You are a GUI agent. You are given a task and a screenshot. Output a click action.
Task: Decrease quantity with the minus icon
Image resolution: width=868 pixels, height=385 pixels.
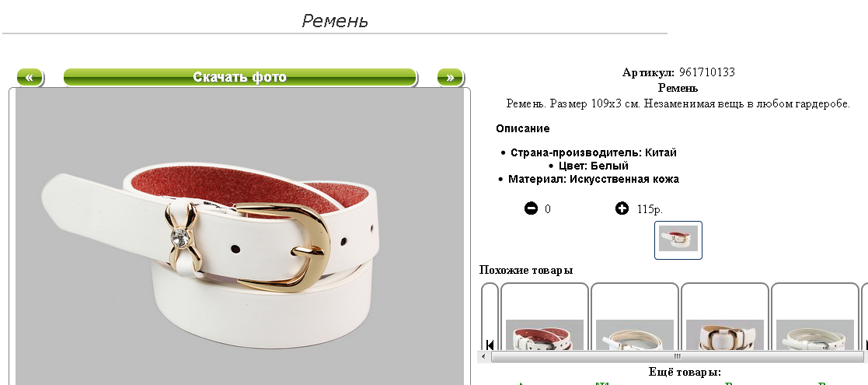click(x=531, y=209)
